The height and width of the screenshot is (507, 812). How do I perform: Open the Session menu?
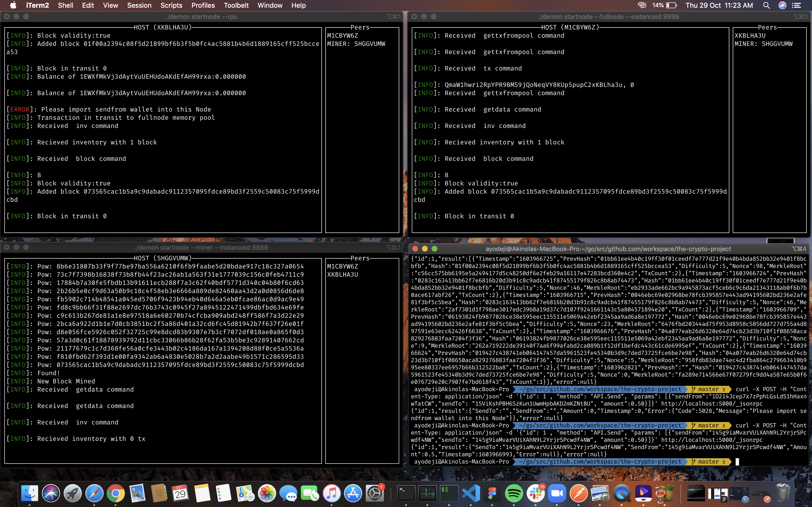pyautogui.click(x=139, y=5)
